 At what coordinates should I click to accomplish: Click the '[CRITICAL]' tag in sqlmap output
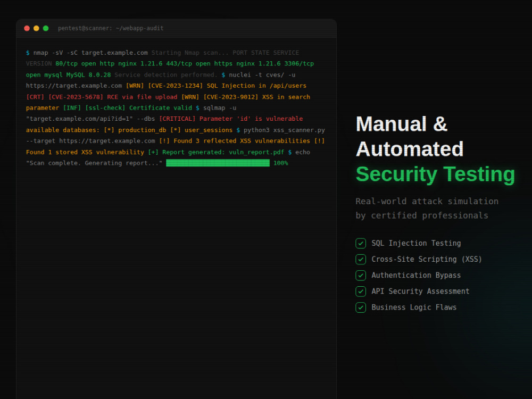[177, 119]
